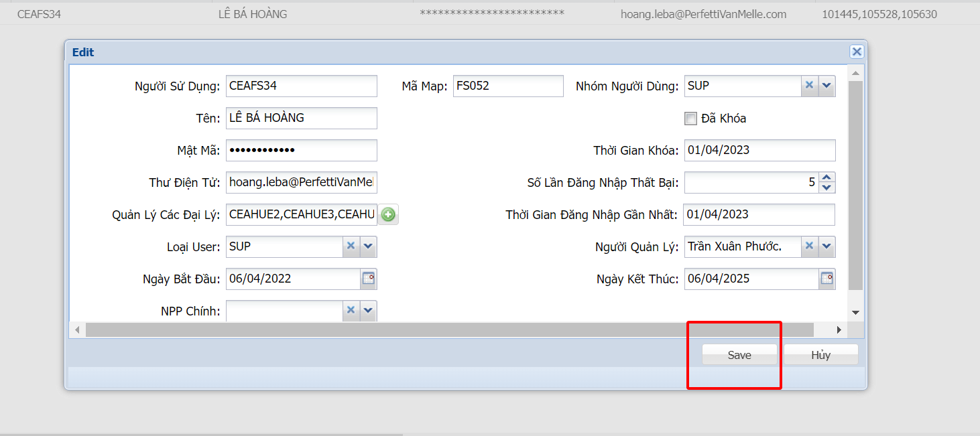Open the calendar picker for Ngày Kết Thúc
The image size is (980, 436).
pyautogui.click(x=827, y=279)
